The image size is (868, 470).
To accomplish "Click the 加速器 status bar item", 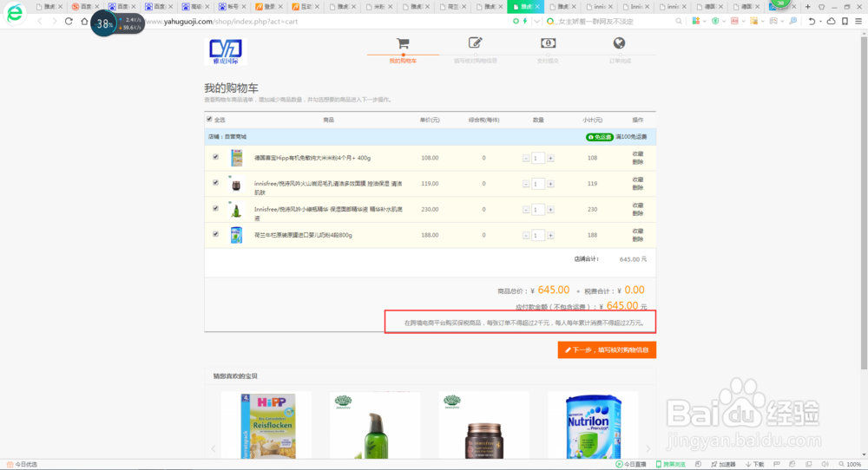I will tap(723, 465).
